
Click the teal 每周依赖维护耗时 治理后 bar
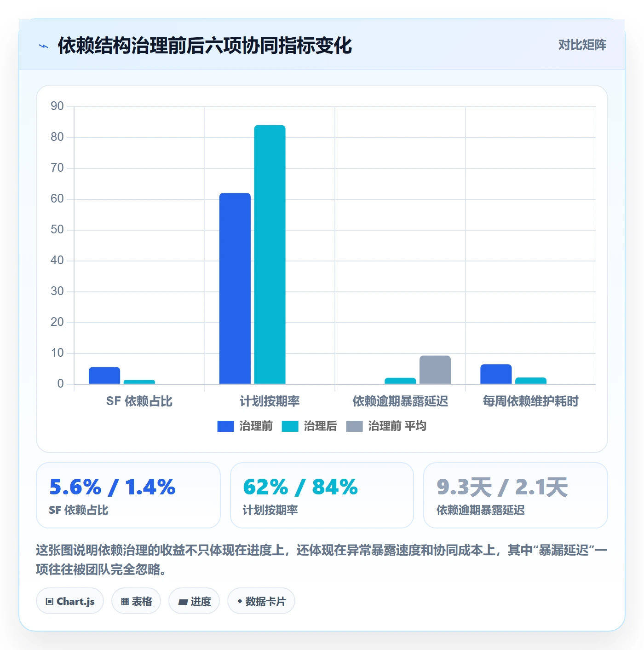click(x=531, y=381)
